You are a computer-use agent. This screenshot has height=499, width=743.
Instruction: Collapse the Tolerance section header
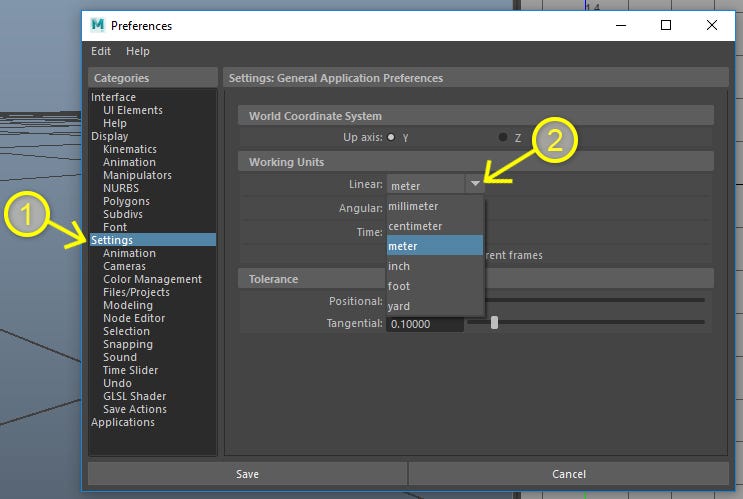[476, 279]
